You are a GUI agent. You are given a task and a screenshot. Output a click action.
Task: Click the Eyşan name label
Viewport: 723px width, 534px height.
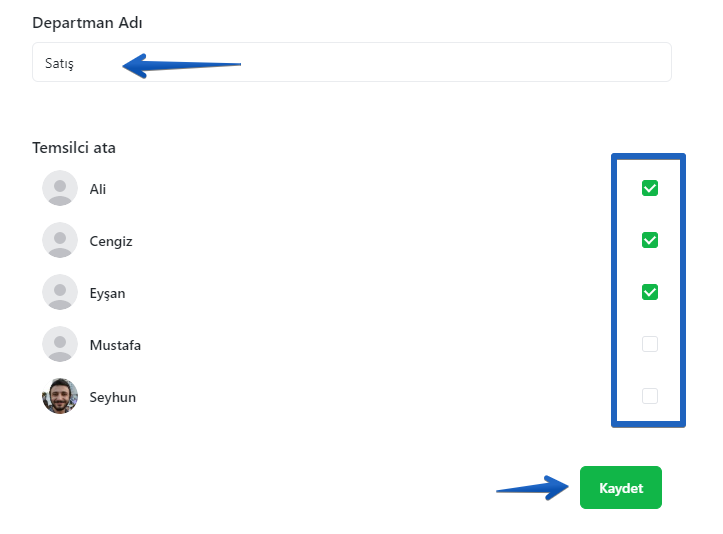(107, 293)
